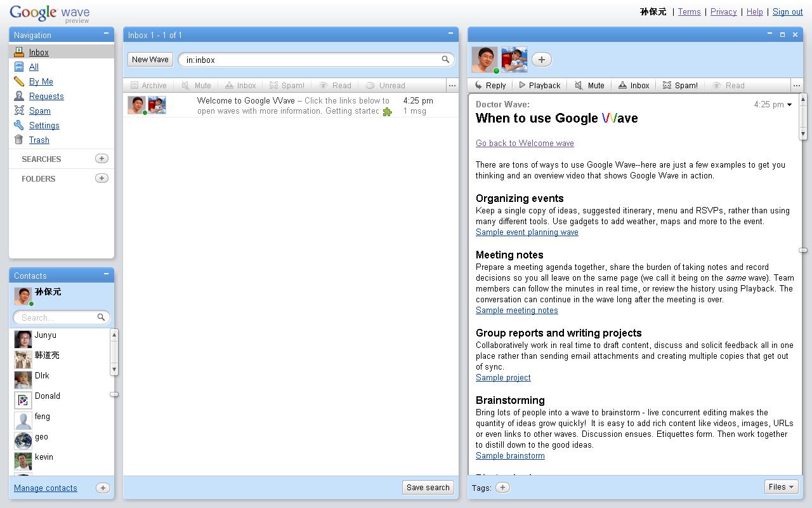Open the Welcome to Google Wave entry
Viewport: 812px width, 508px height.
[291, 105]
